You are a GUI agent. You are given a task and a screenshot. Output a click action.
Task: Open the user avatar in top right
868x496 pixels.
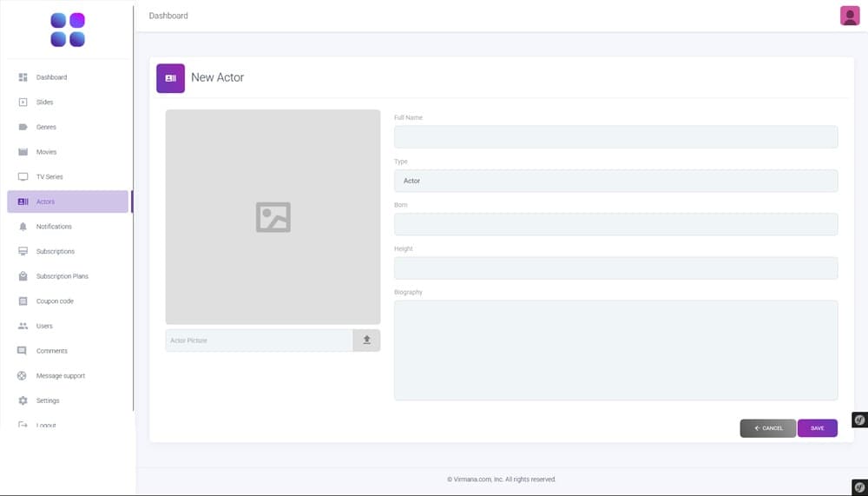(850, 16)
